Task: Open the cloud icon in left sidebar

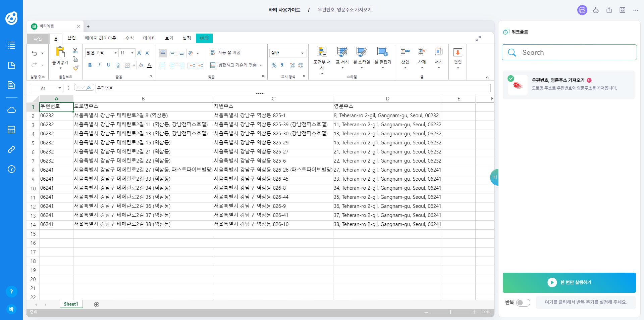Action: coord(11,110)
